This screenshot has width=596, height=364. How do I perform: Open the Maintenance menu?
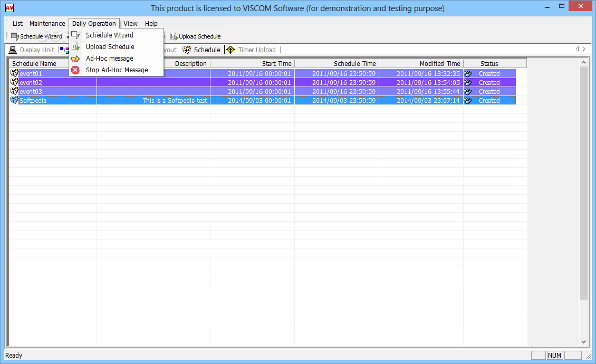pyautogui.click(x=47, y=24)
